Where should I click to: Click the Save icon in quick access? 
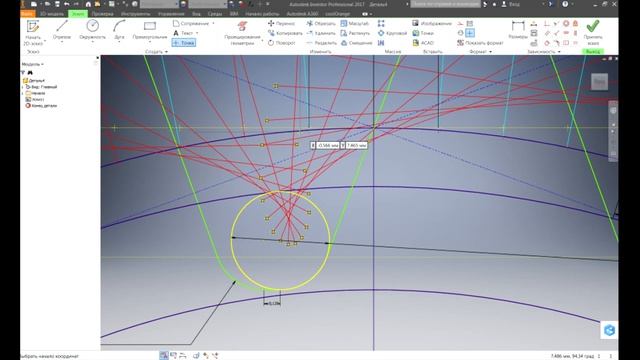57,4
